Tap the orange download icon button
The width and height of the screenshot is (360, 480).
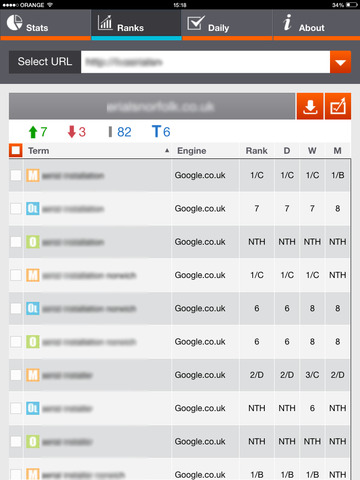(x=310, y=106)
